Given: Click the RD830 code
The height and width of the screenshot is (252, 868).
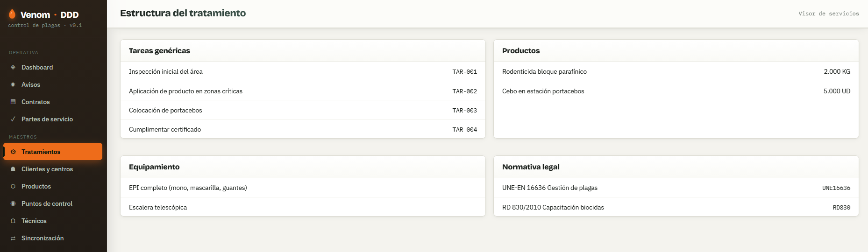Looking at the screenshot, I should (x=841, y=208).
